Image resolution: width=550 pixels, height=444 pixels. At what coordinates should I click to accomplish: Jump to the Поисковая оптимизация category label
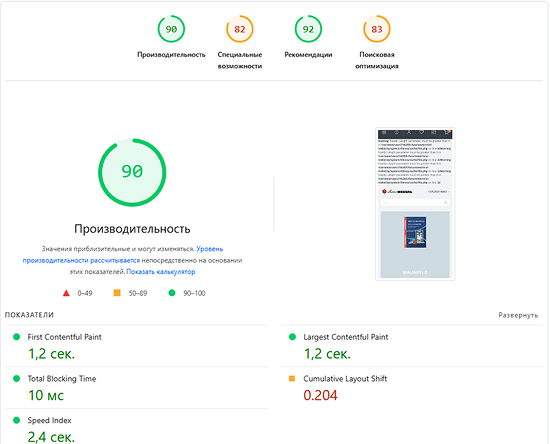coord(377,60)
